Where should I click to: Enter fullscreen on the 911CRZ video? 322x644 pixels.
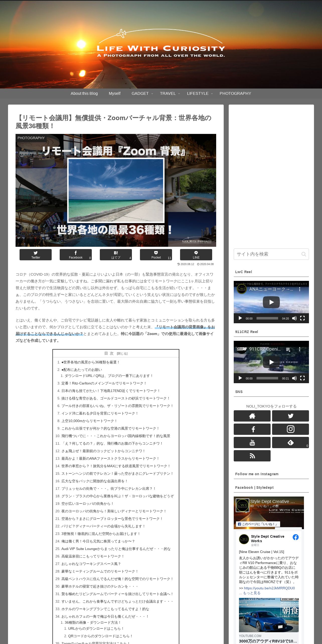click(302, 378)
